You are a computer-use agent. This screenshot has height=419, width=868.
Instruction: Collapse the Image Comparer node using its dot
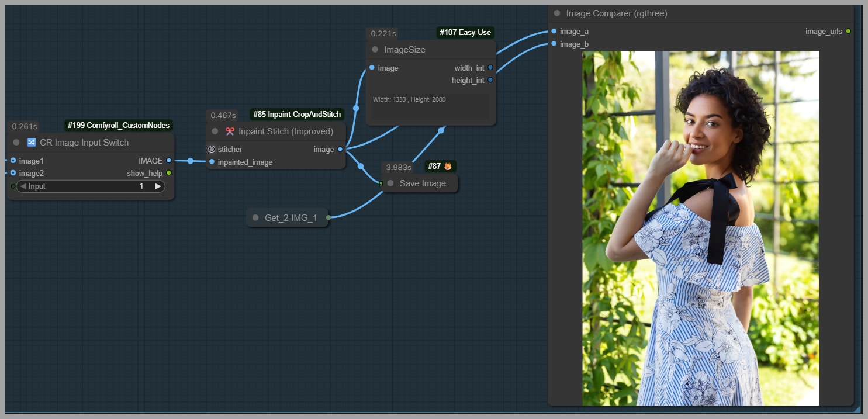[x=557, y=13]
